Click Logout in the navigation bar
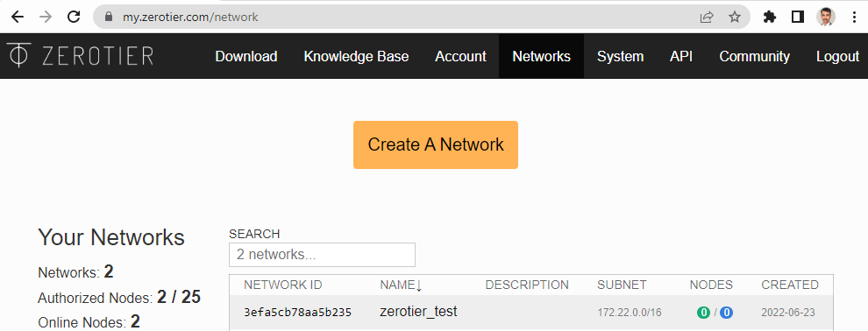Image resolution: width=868 pixels, height=331 pixels. tap(837, 56)
